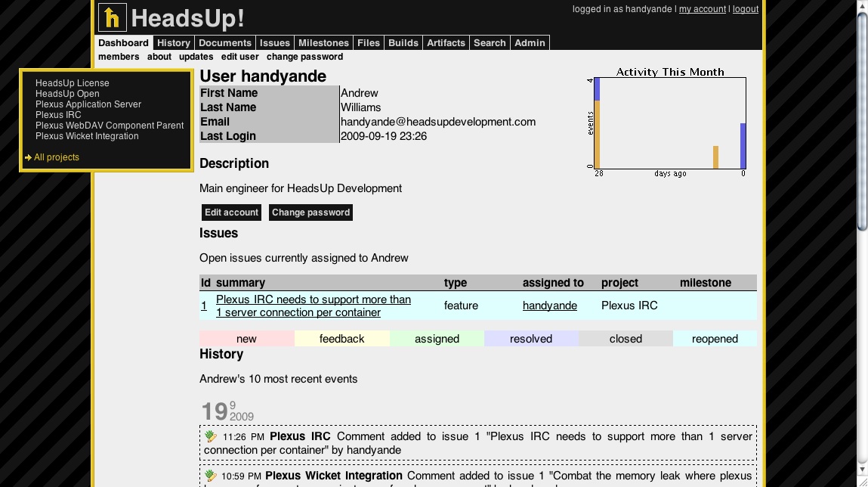This screenshot has height=487, width=868.
Task: Log out using the logout link
Action: point(745,9)
